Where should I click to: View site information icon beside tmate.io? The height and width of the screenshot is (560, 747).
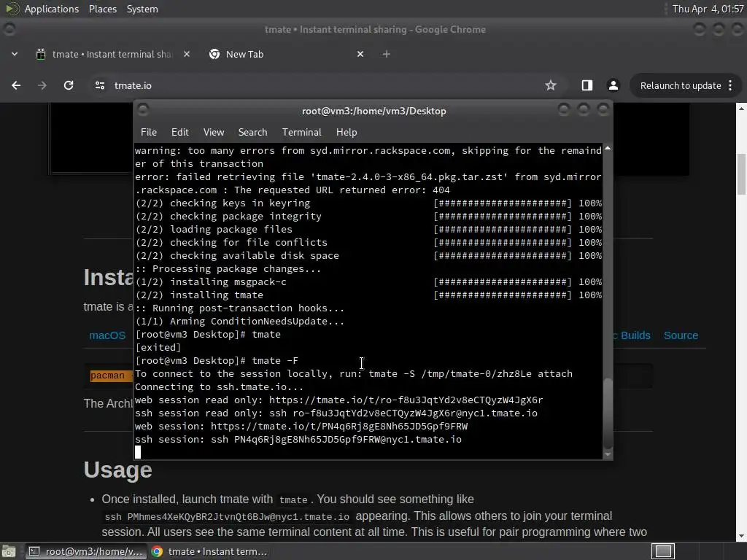pos(99,85)
